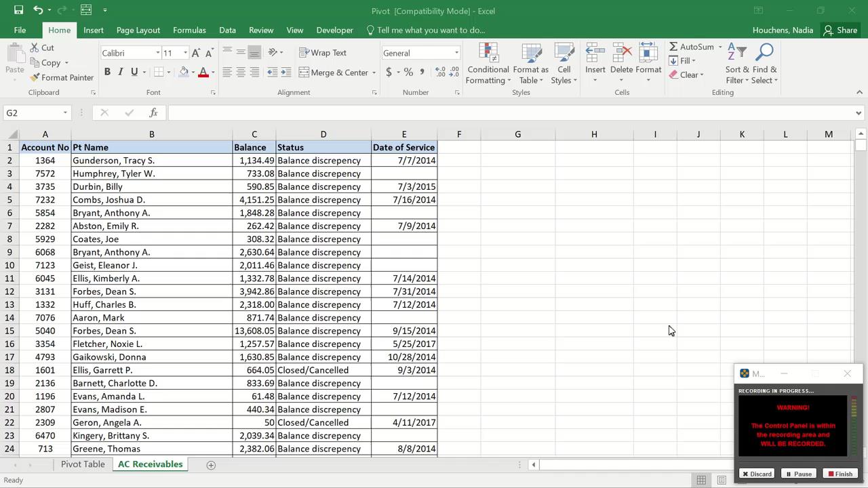This screenshot has width=868, height=488.
Task: Toggle Bold formatting
Action: tap(107, 72)
